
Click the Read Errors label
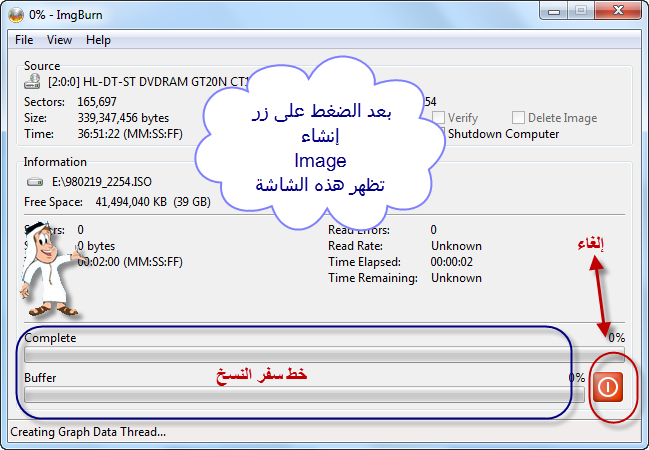pos(359,230)
